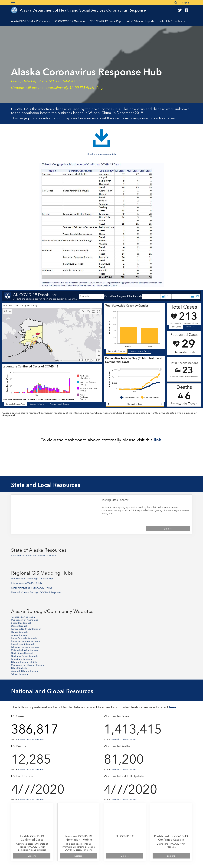Open the Municipality of Anchorage GIS Main Page

[32, 579]
